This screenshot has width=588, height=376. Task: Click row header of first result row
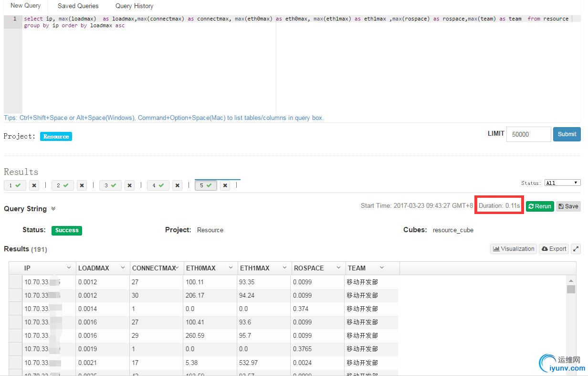(x=16, y=282)
